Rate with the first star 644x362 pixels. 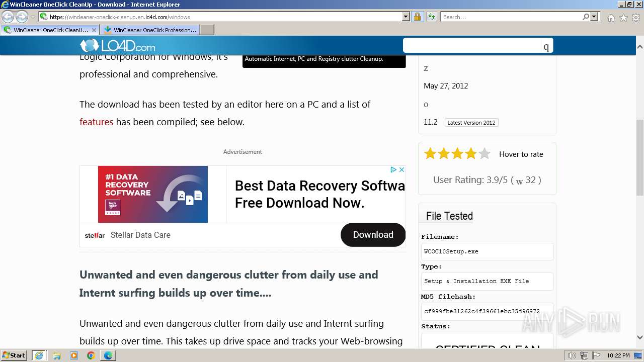(430, 154)
